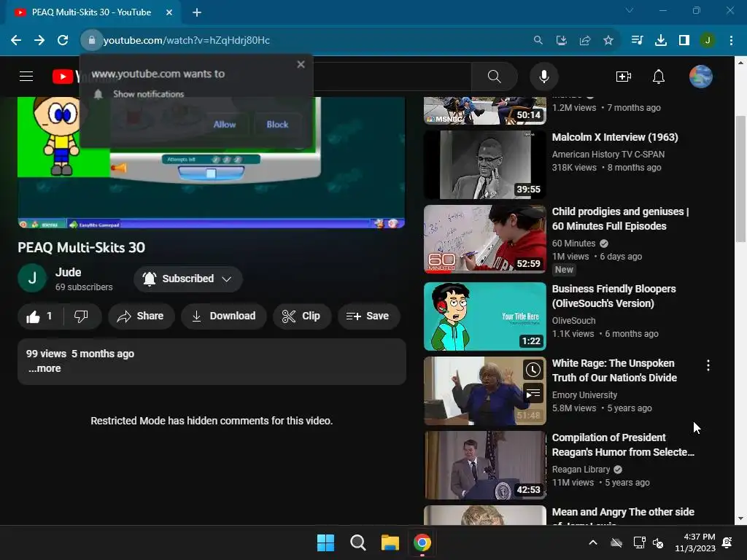Save video to a playlist
The width and height of the screenshot is (747, 560).
pos(368,316)
